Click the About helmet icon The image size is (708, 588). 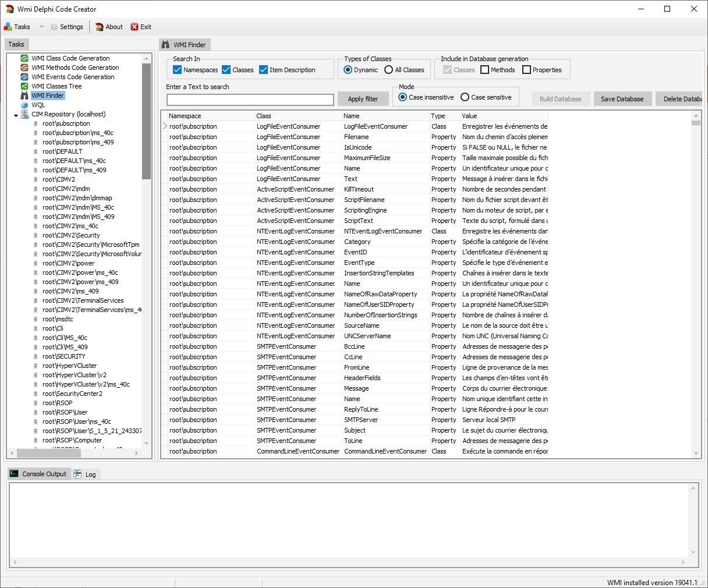click(100, 27)
